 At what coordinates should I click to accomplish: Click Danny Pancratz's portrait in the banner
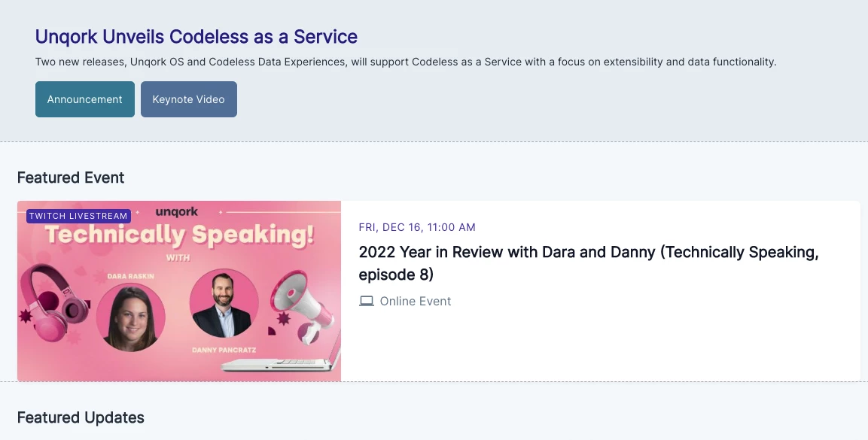pos(224,303)
